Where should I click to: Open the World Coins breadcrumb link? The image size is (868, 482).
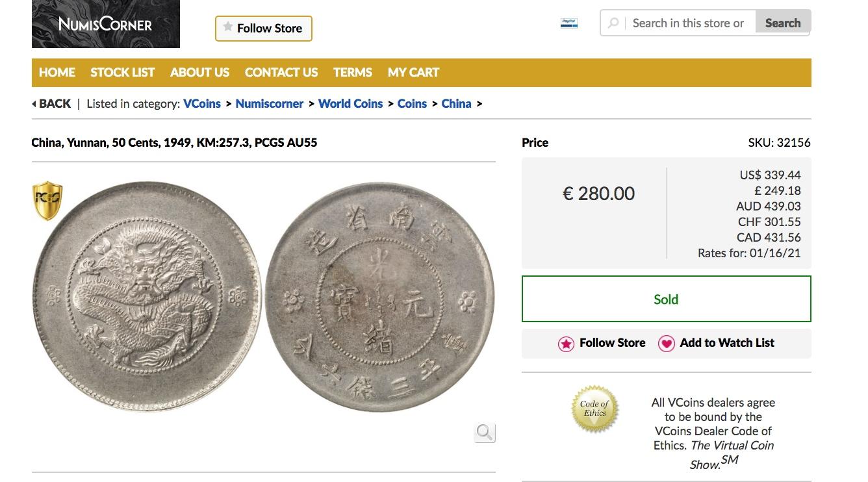pos(350,104)
